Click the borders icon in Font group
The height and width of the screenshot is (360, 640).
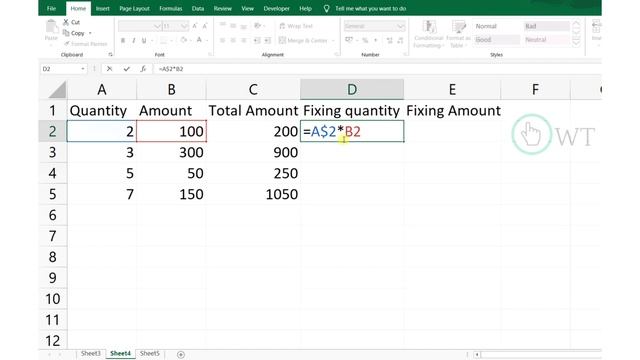tap(163, 40)
